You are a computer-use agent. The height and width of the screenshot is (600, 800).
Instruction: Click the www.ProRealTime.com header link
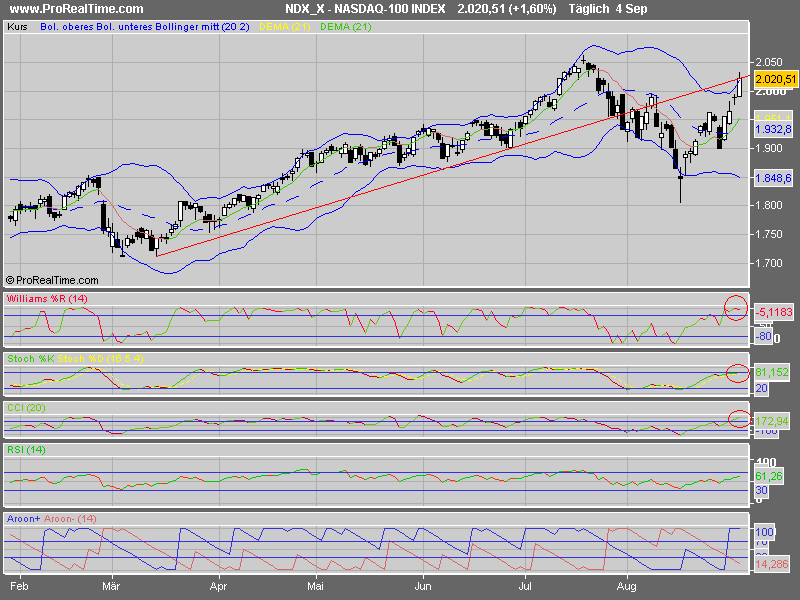pos(77,9)
